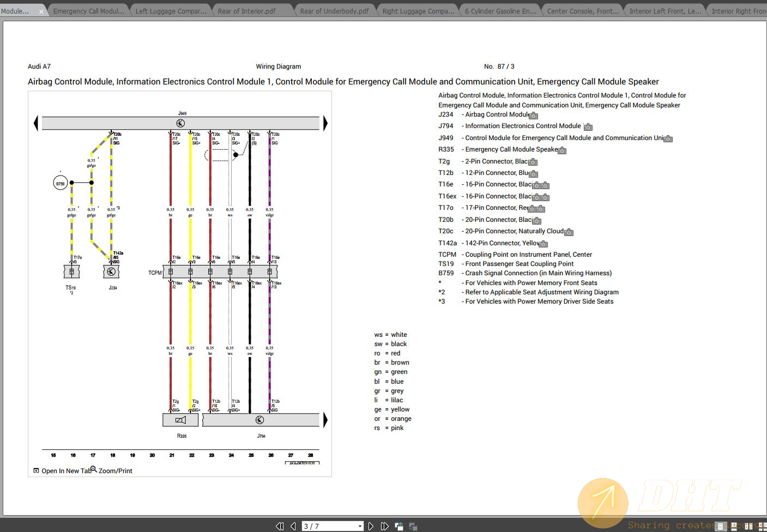Open first camera icon on T16e row
The height and width of the screenshot is (532, 767).
pyautogui.click(x=536, y=186)
